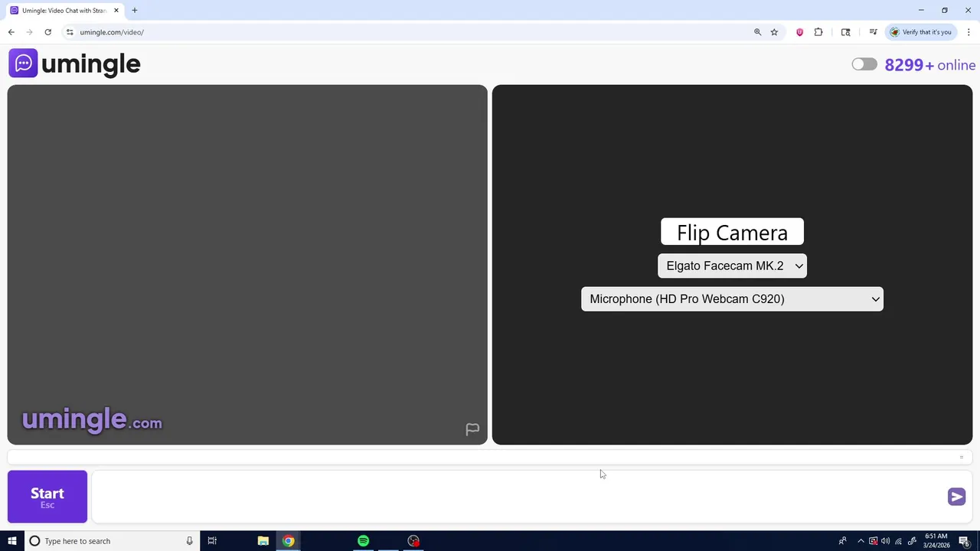
Task: Click the Verify that it's you profile chip
Action: coord(921,32)
